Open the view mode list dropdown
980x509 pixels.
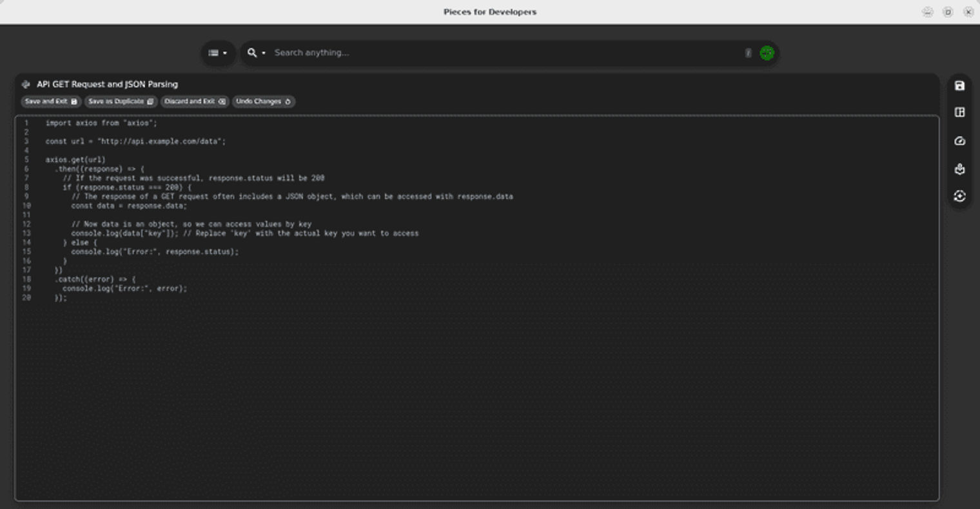[x=218, y=53]
